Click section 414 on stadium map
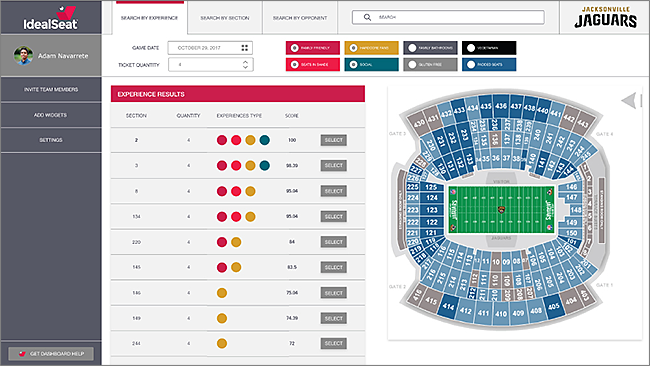This screenshot has width=650, height=366. pos(448,307)
